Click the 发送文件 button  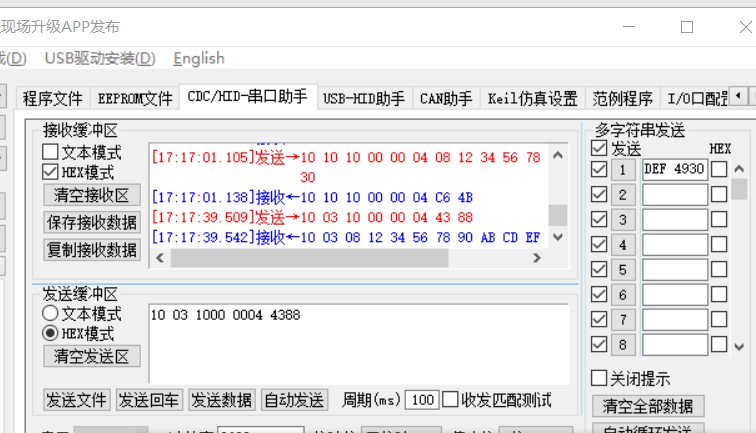pos(77,400)
